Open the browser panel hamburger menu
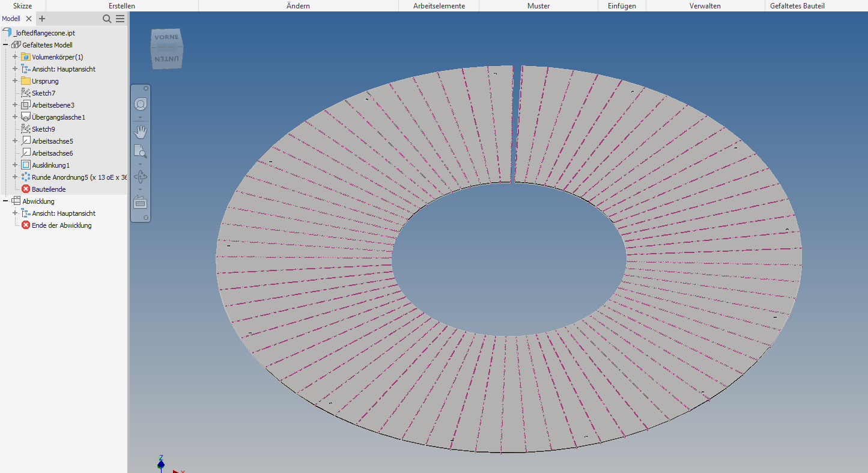Screen dimensions: 868x473 click(x=120, y=19)
